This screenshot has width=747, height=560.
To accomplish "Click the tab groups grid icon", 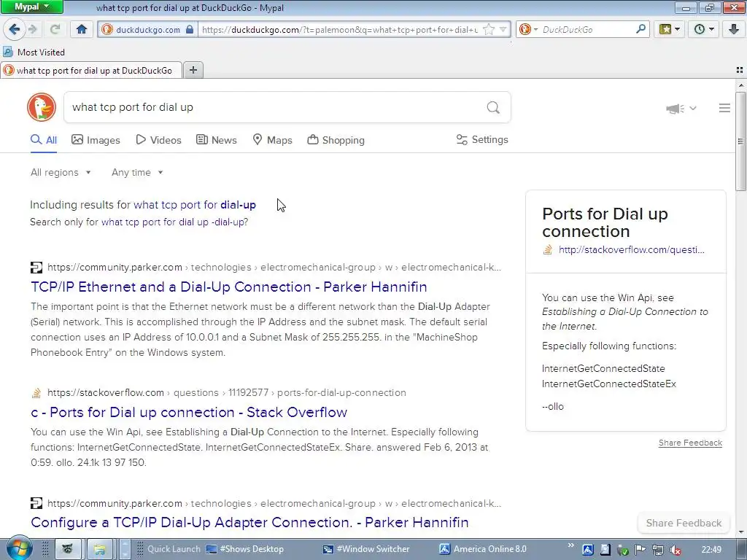I will pos(740,70).
